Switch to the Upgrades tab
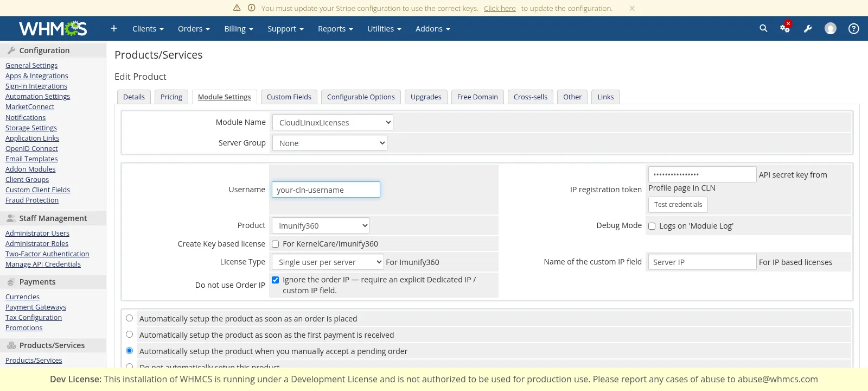The width and height of the screenshot is (868, 391). tap(426, 97)
